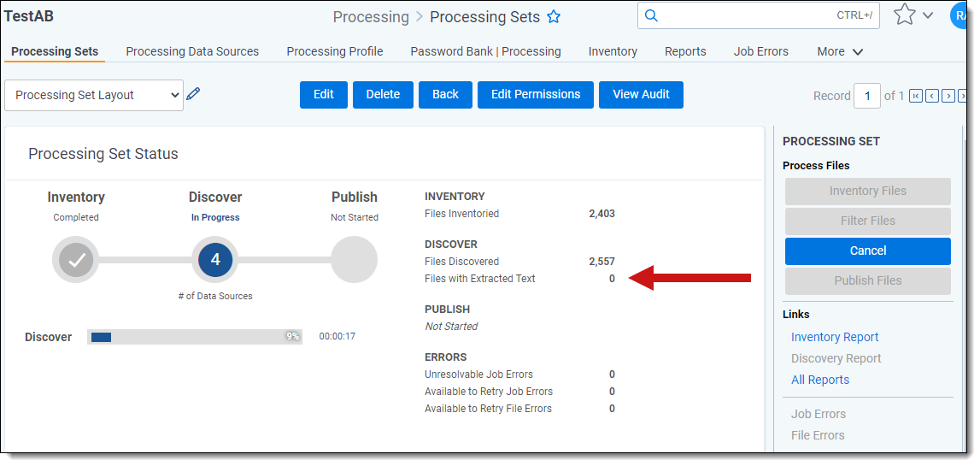Click the View Audit button

(641, 95)
